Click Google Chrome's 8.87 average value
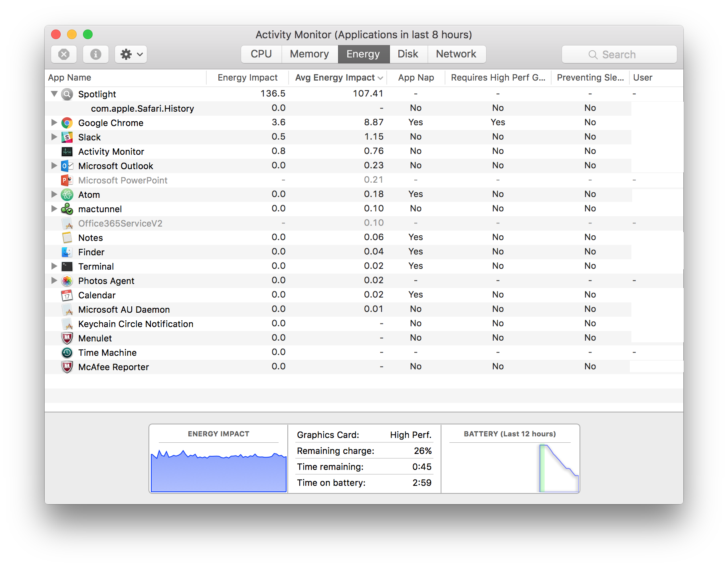Screen dimensions: 728x568 pos(374,122)
